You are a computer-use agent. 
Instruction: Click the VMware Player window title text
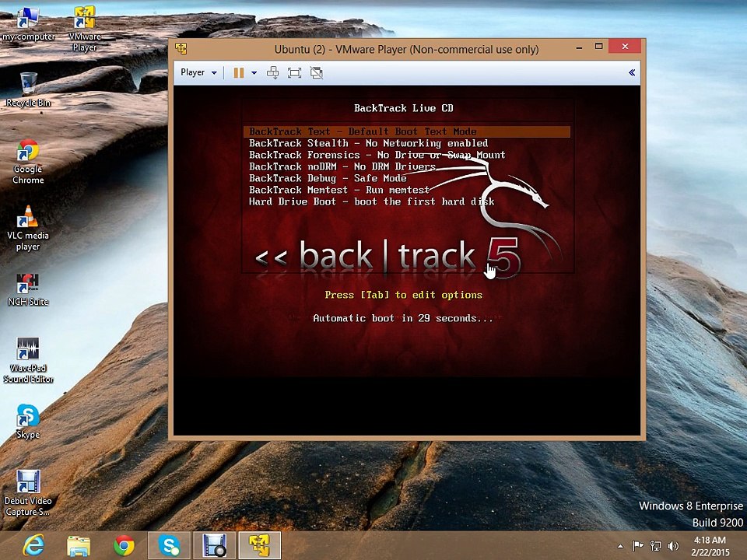click(x=406, y=49)
